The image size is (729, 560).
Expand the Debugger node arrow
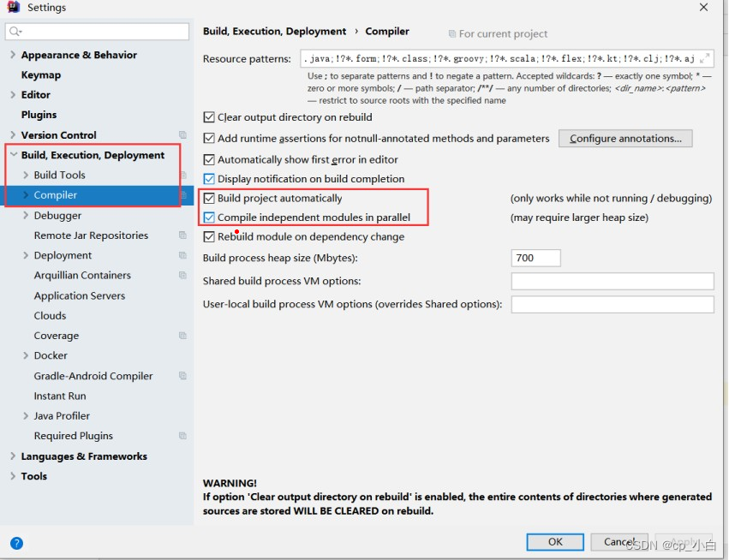pos(26,215)
